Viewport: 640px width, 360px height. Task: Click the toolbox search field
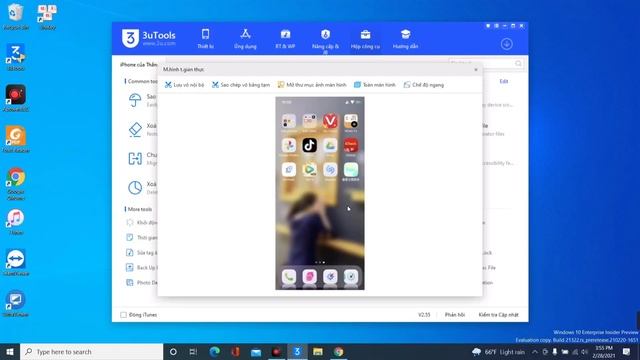(x=486, y=63)
